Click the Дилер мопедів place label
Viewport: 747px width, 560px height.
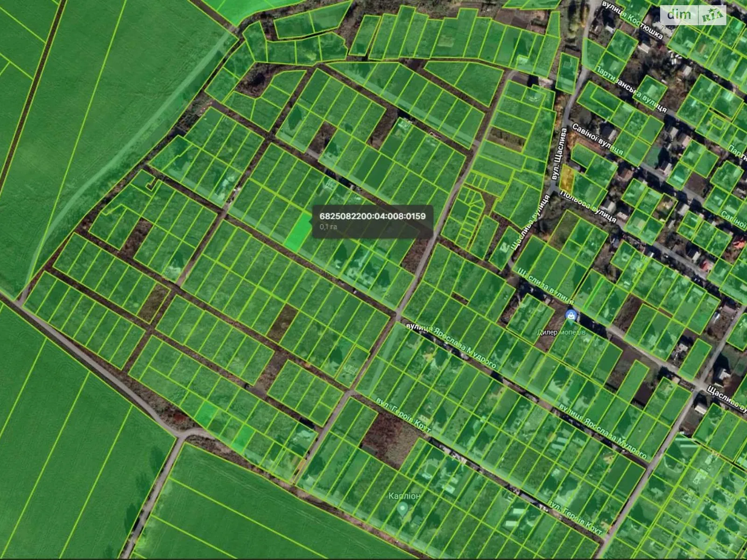[561, 332]
